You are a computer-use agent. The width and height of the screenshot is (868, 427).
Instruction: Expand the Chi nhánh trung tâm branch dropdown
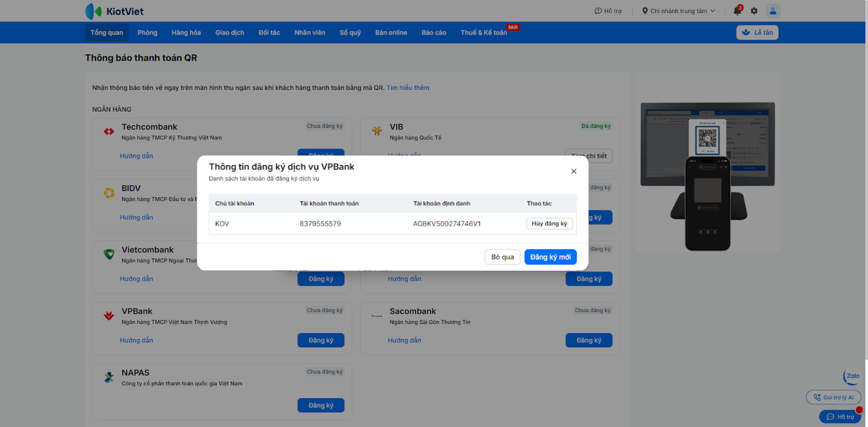click(x=679, y=11)
